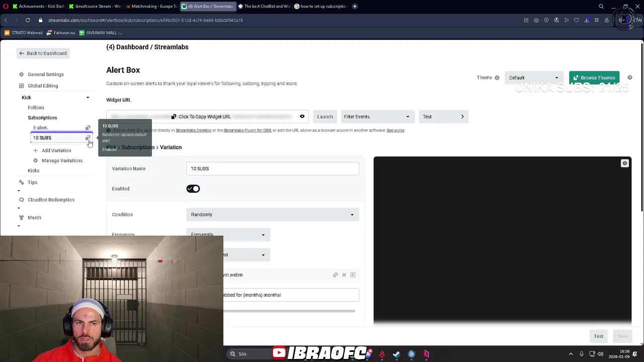Viewport: 644px width, 362px height.
Task: Open Streamlabs Plugin for OBS link
Action: 247,130
